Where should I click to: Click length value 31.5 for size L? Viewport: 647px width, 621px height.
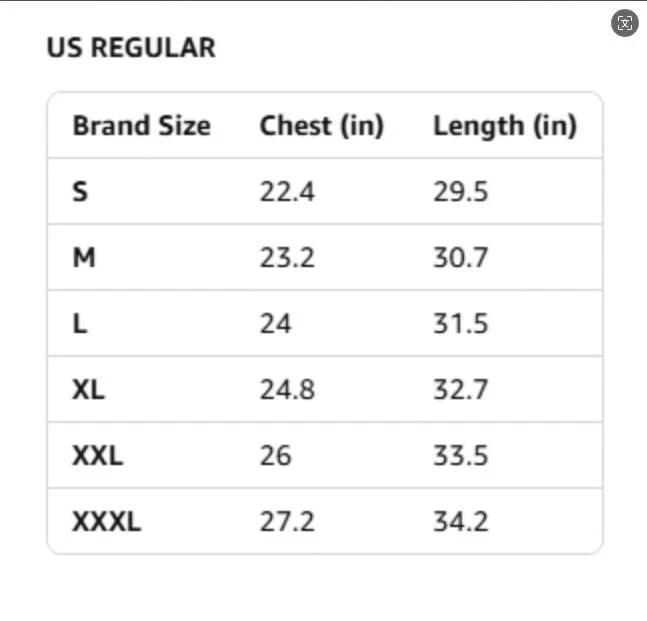pos(461,323)
